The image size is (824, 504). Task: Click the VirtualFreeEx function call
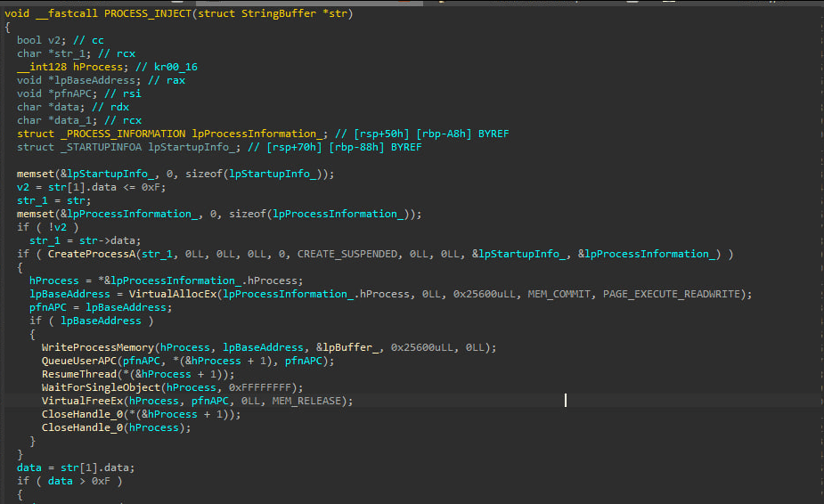pos(82,401)
